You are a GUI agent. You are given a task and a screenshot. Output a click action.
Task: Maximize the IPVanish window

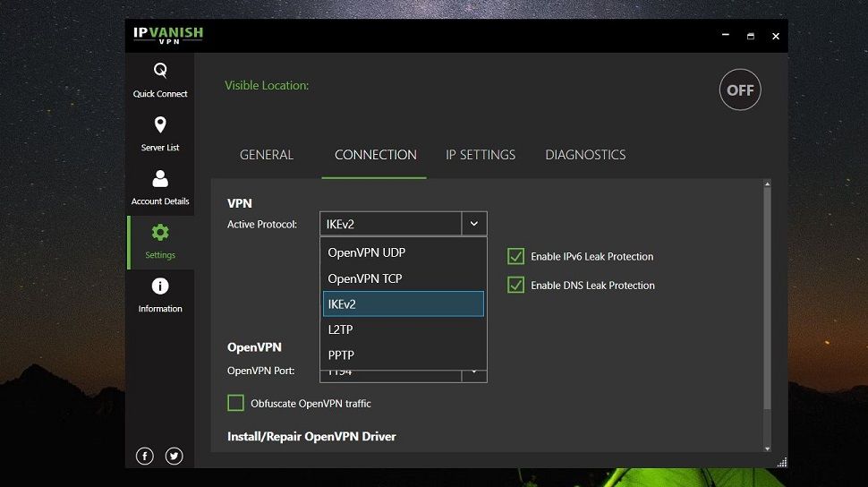751,36
